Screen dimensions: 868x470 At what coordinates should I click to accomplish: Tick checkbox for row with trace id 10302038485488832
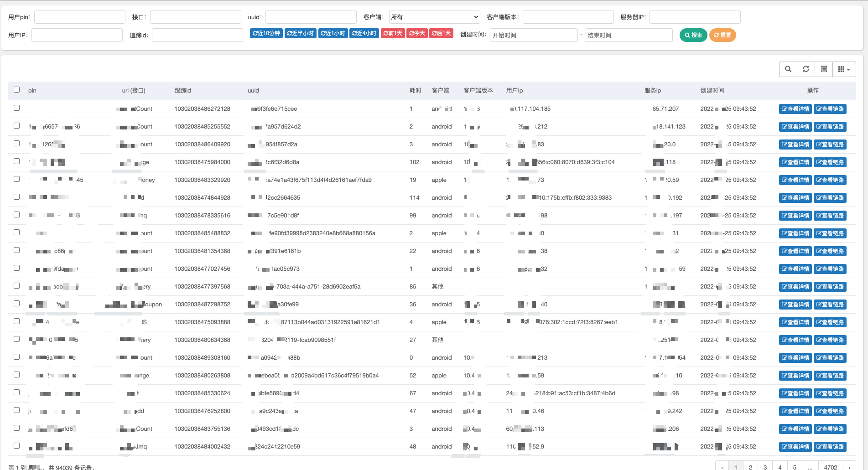pyautogui.click(x=17, y=232)
